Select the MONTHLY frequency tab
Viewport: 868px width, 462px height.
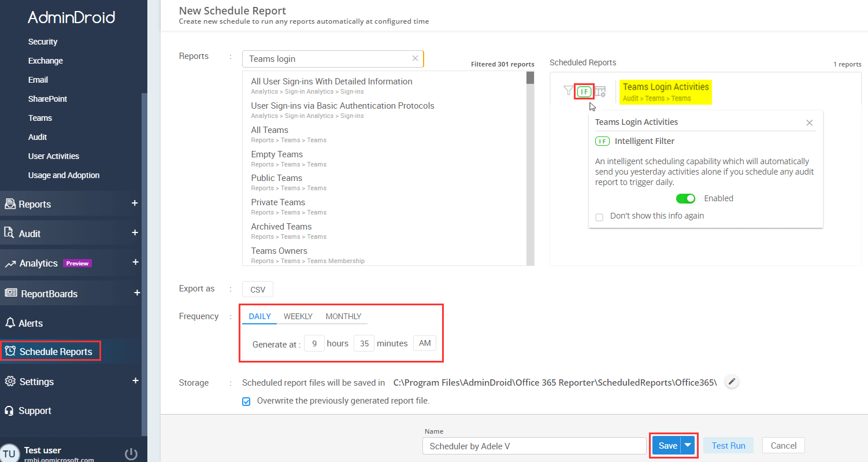343,316
